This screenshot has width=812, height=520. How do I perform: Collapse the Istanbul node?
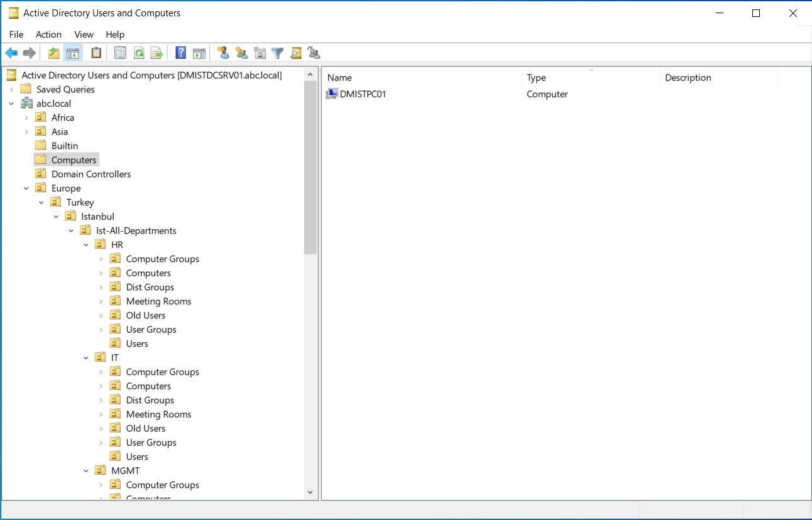(x=56, y=217)
